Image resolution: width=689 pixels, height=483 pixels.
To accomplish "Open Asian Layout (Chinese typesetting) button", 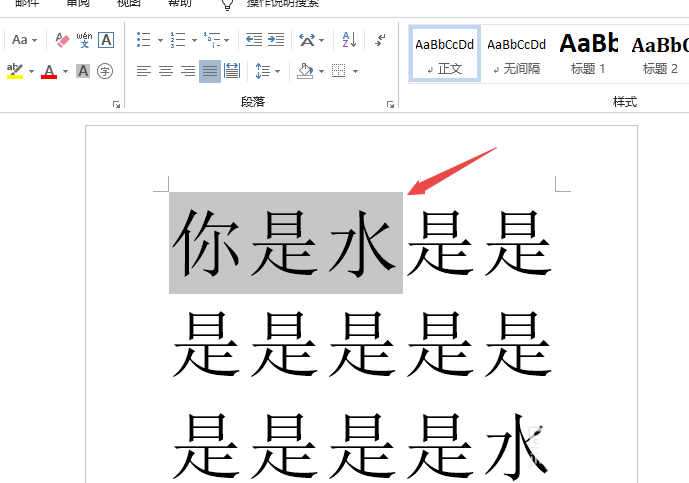I will tap(307, 40).
